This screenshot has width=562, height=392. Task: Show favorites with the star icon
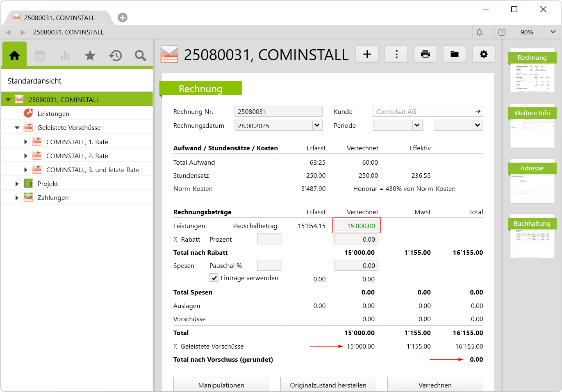(90, 56)
